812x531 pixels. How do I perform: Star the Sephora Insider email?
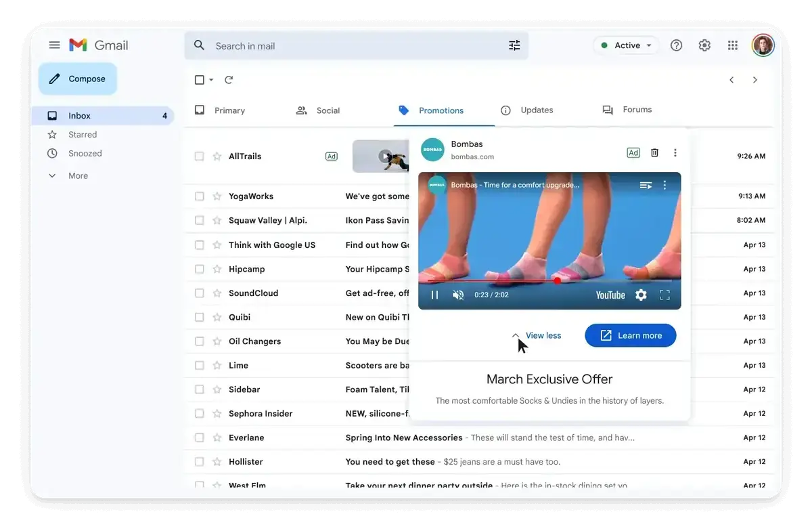(x=217, y=413)
